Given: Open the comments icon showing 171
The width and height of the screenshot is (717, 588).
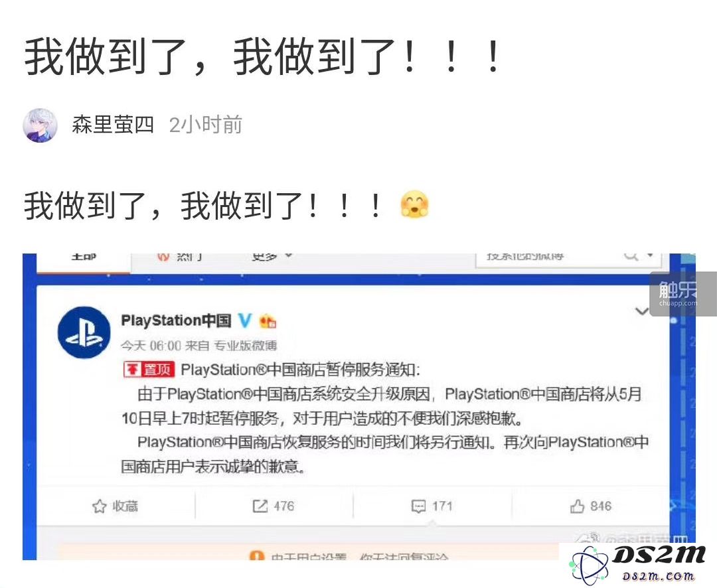Looking at the screenshot, I should click(x=418, y=506).
